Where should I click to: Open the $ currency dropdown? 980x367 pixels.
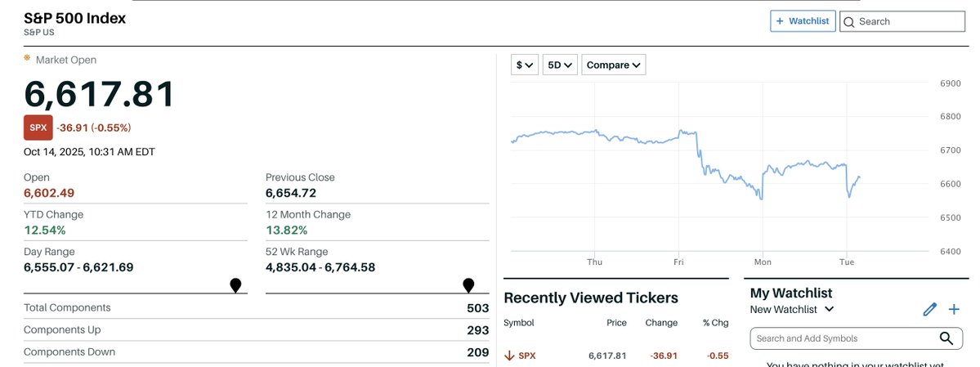point(525,65)
